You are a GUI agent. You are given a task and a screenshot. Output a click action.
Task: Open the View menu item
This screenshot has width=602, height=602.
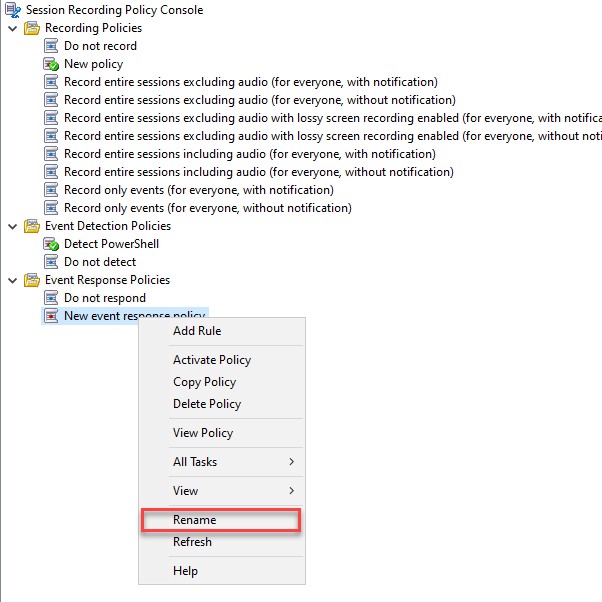222,491
